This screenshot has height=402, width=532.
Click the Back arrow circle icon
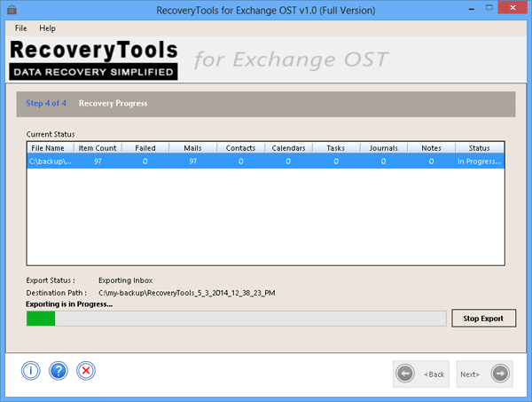tap(405, 374)
